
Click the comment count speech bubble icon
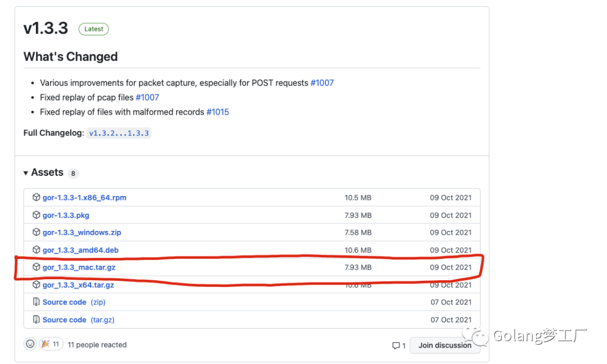[396, 345]
